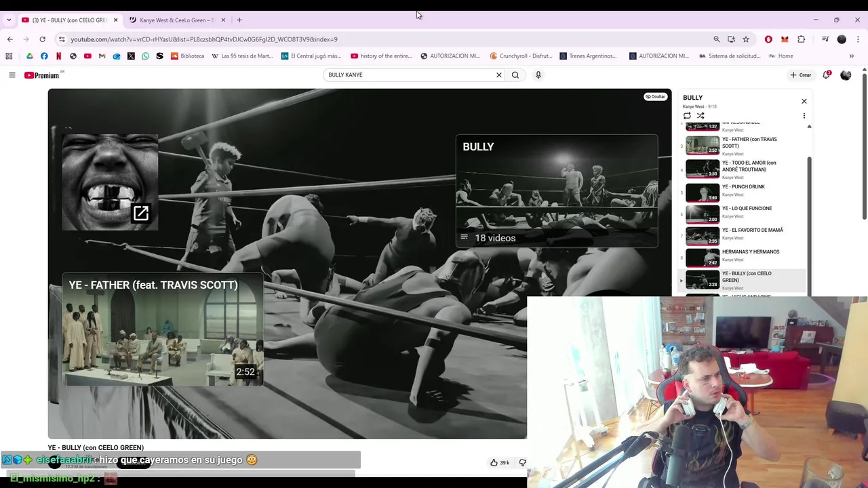Click the Ocultar end-screen button
The height and width of the screenshot is (488, 868).
(655, 97)
